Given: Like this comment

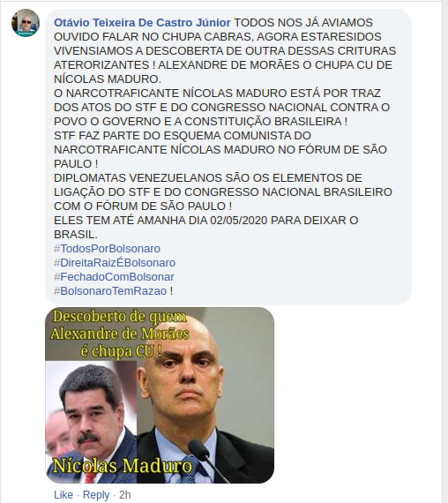Looking at the screenshot, I should (63, 495).
